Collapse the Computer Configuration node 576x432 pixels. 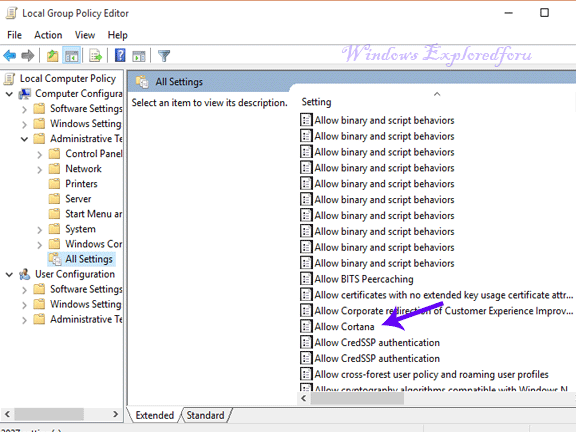pos(10,94)
